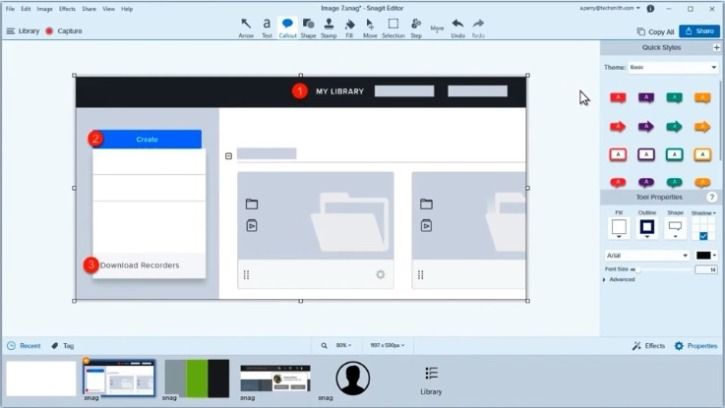725x408 pixels.
Task: Select the gray green black thumbnail
Action: (197, 379)
